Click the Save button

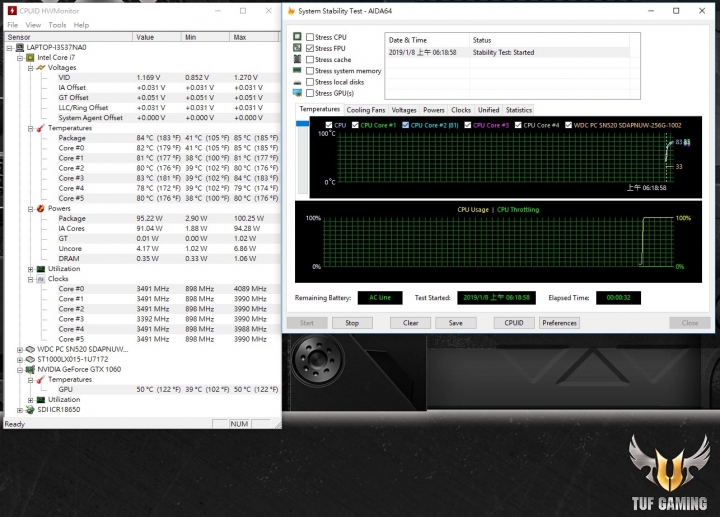coord(456,323)
